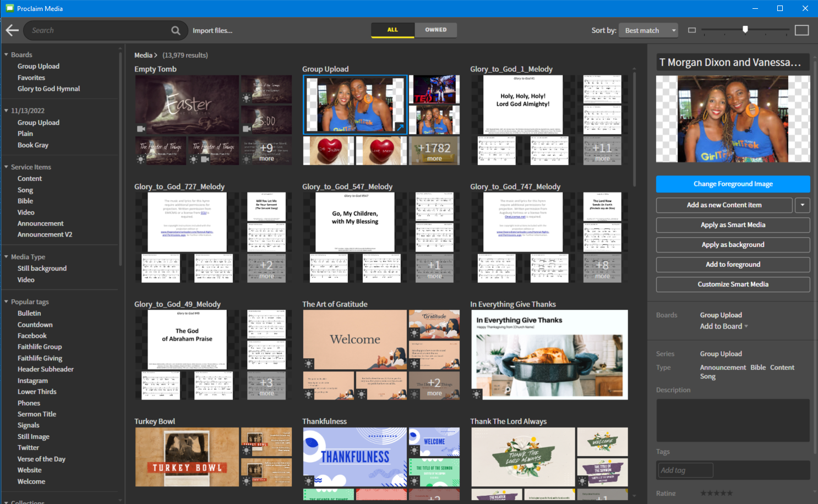Adjust the thumbnail size slider handle
Viewport: 818px width, 504px height.
tap(745, 30)
